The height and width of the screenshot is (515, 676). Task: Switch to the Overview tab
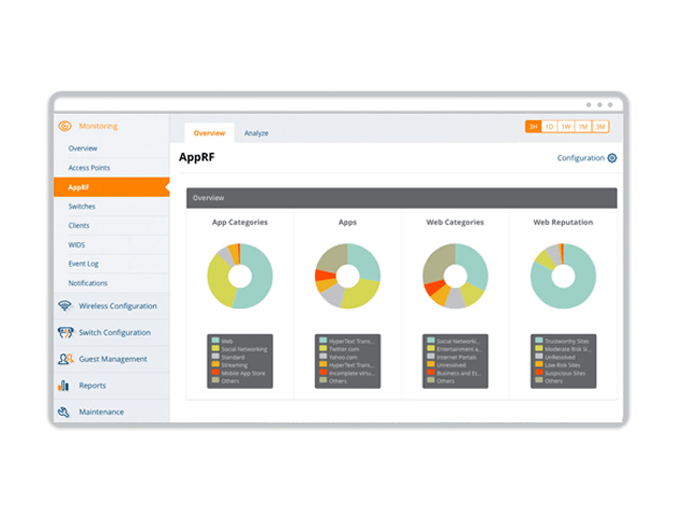click(x=209, y=133)
